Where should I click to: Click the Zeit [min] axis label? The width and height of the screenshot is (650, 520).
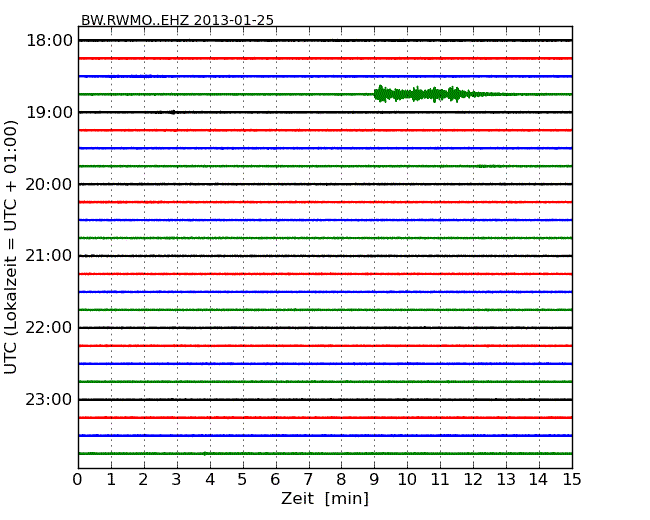[325, 498]
